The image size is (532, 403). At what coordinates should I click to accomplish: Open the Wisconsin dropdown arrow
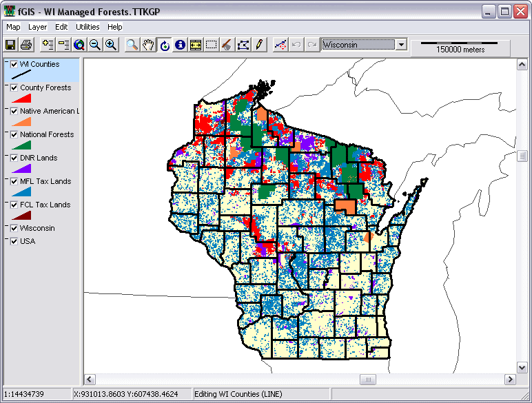401,45
